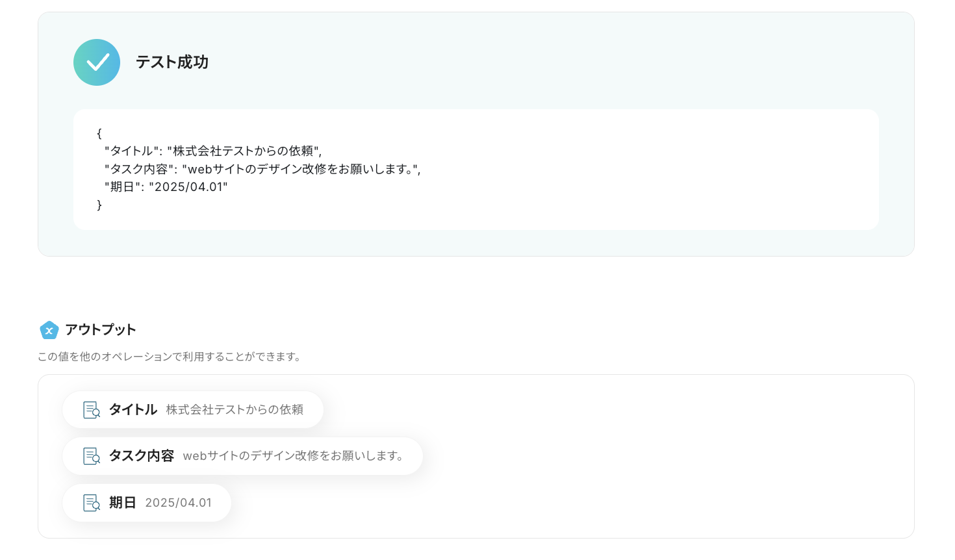
Task: Click the JSON line starting with "期日"
Action: point(166,187)
